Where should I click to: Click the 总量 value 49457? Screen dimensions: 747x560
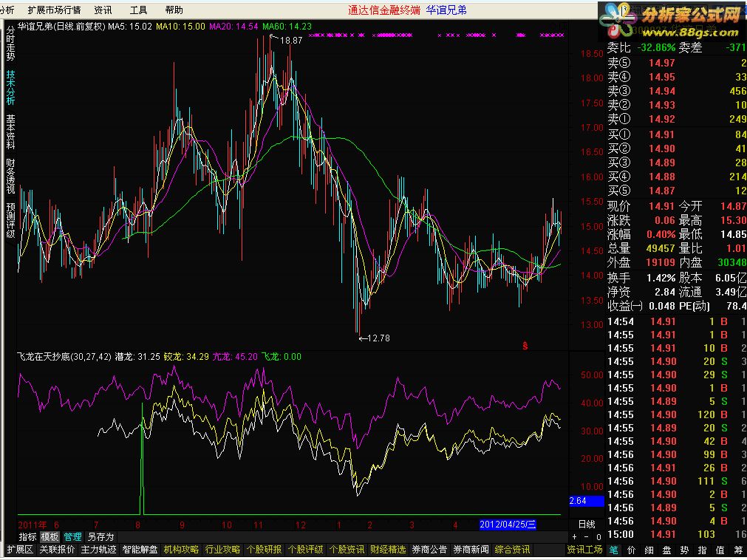[x=661, y=248]
